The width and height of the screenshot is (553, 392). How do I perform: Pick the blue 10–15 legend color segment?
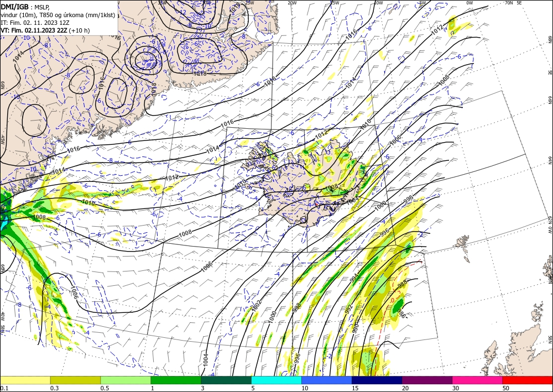point(327,380)
